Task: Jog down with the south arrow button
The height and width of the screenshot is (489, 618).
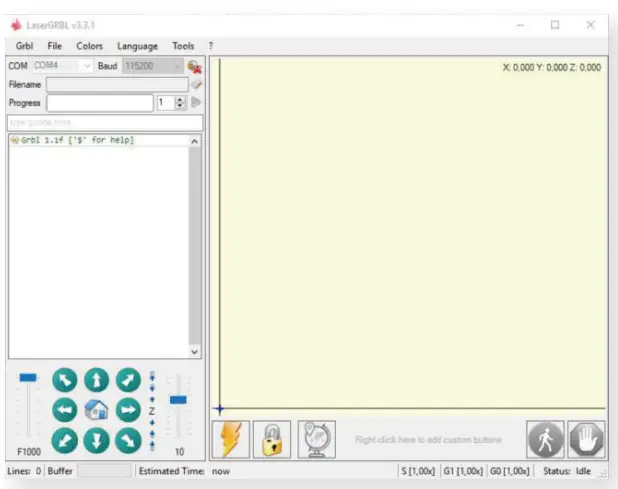Action: [97, 441]
